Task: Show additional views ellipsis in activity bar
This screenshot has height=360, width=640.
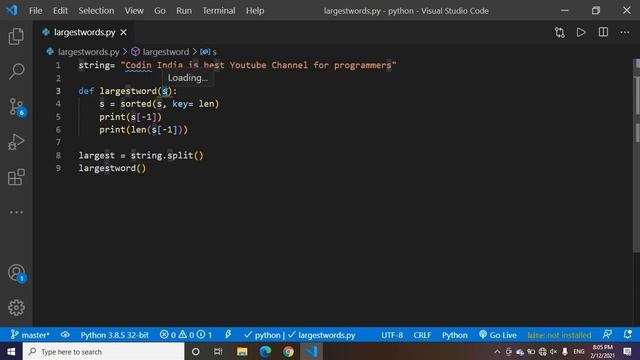Action: coord(16,212)
